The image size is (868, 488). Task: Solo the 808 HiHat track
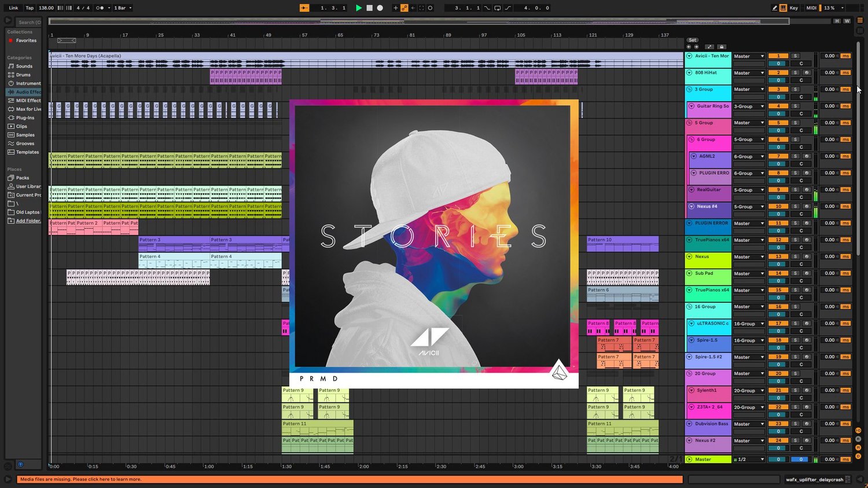795,73
